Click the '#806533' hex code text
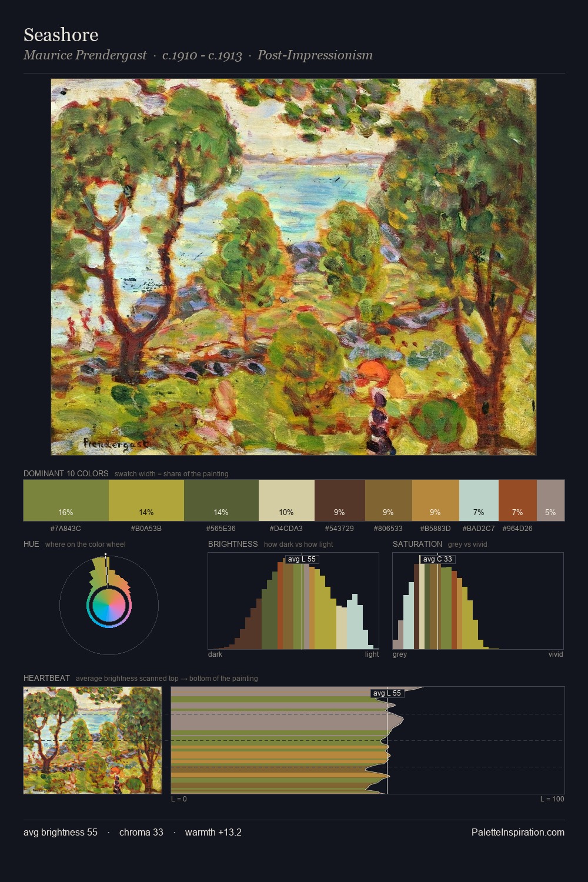This screenshot has height=882, width=588. pyautogui.click(x=389, y=529)
